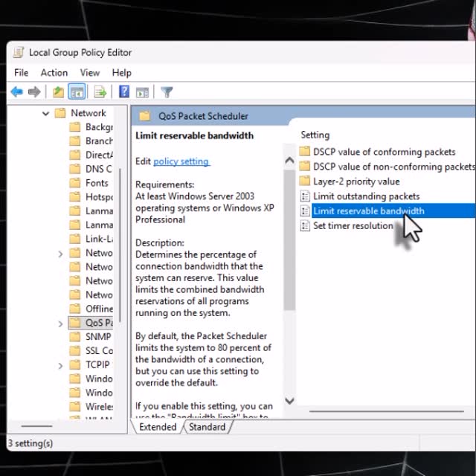Select the Network tree item label
This screenshot has height=476, width=476.
click(x=89, y=113)
